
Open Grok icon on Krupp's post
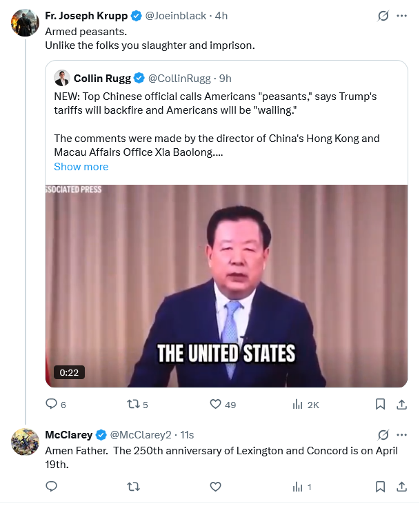[383, 16]
